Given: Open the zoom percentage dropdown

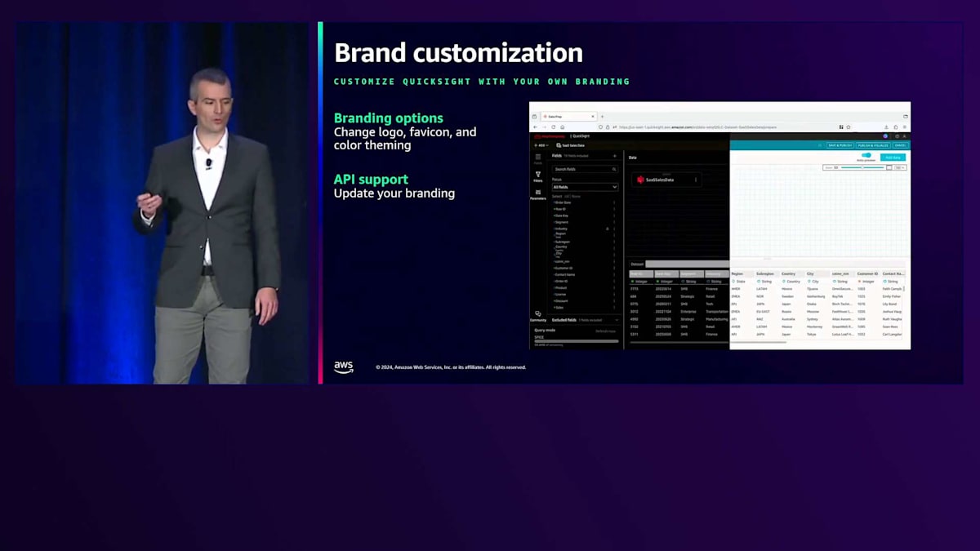Looking at the screenshot, I should [x=901, y=167].
